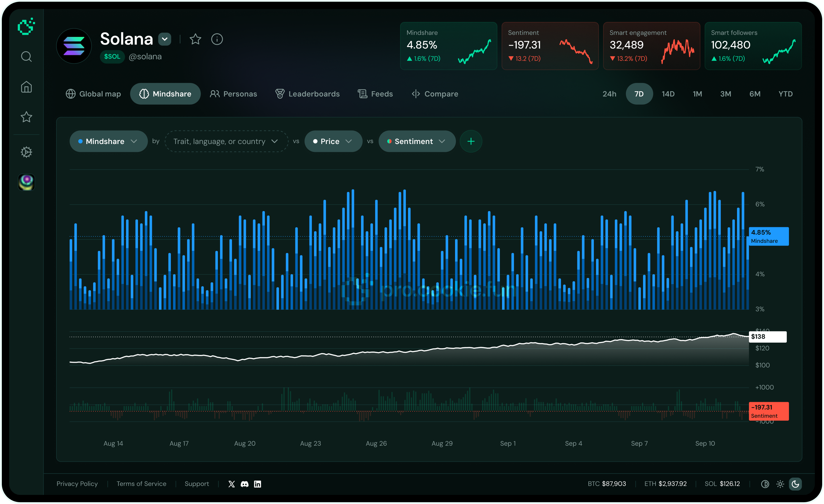Click the user avatar in sidebar

pyautogui.click(x=27, y=182)
